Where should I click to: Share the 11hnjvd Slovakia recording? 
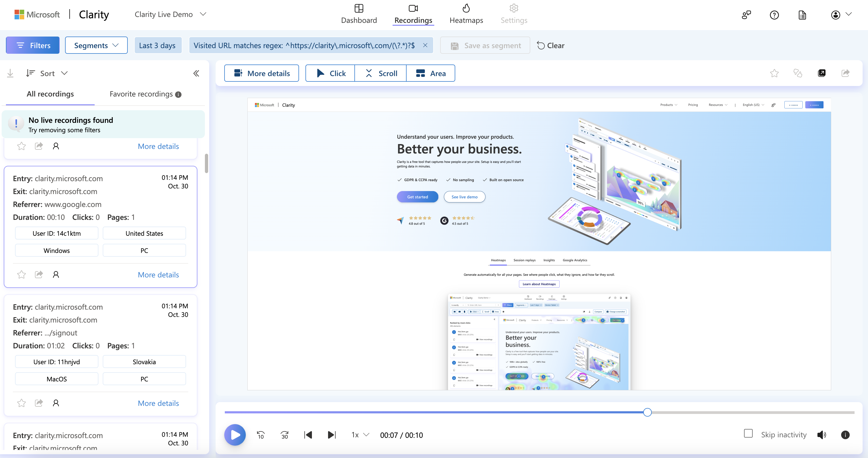coord(39,403)
